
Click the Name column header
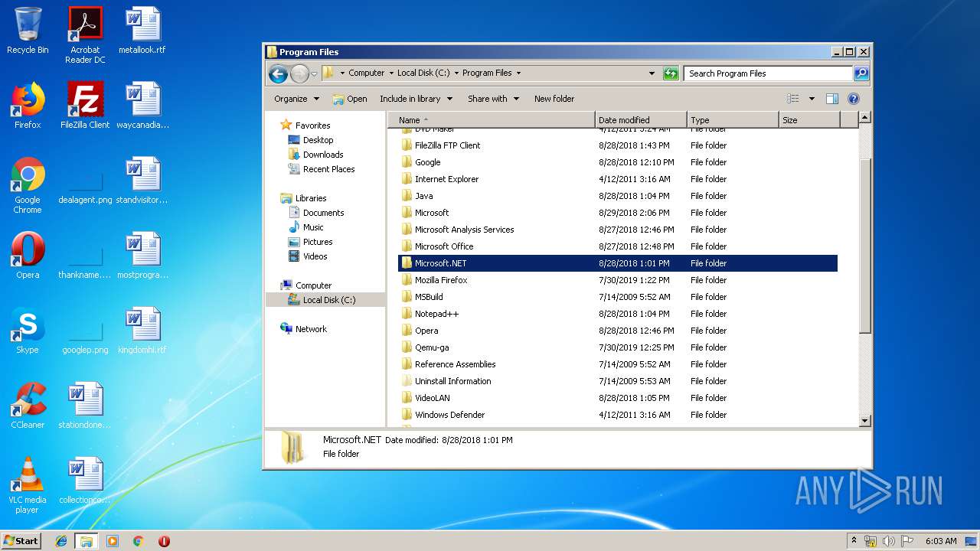pos(492,120)
